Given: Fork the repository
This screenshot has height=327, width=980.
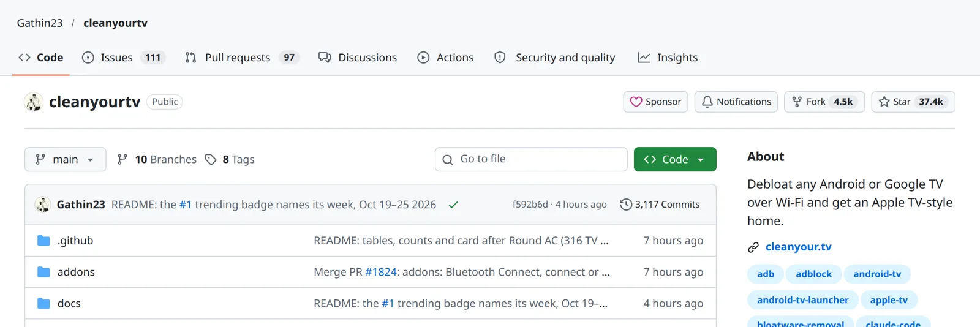Looking at the screenshot, I should point(824,102).
